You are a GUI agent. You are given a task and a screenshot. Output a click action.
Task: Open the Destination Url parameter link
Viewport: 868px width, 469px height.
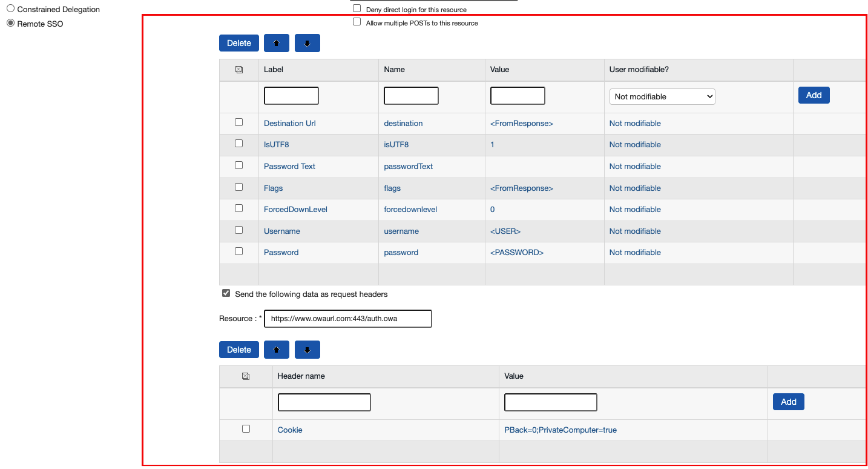tap(289, 123)
